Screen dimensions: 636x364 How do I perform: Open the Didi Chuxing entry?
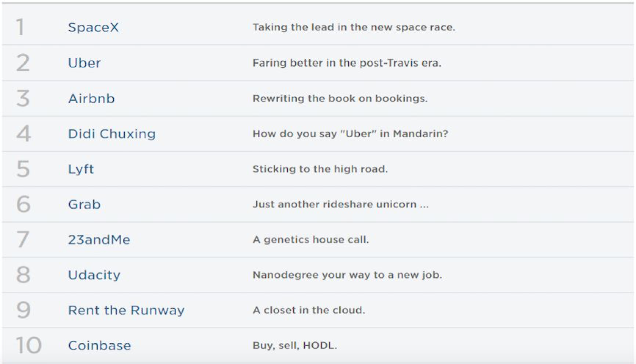click(x=112, y=134)
